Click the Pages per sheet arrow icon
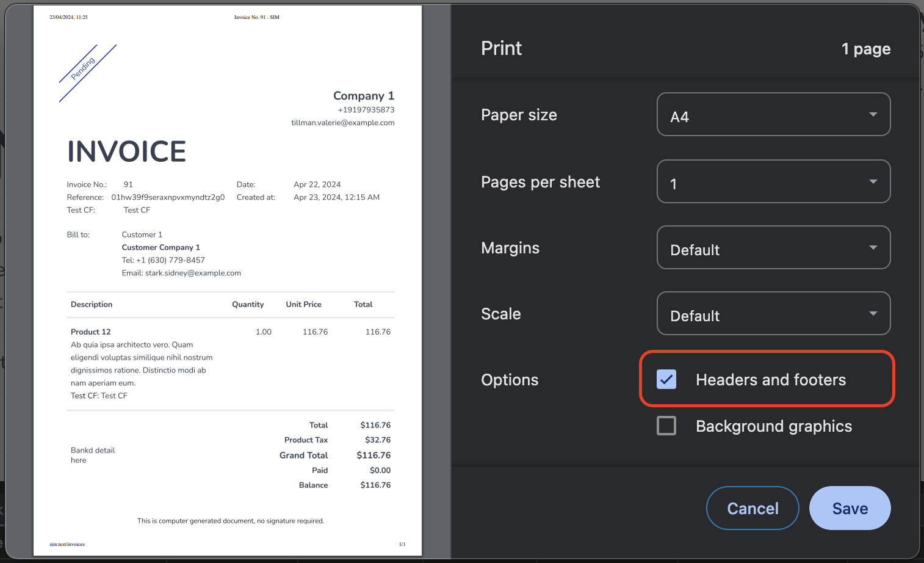 [873, 182]
